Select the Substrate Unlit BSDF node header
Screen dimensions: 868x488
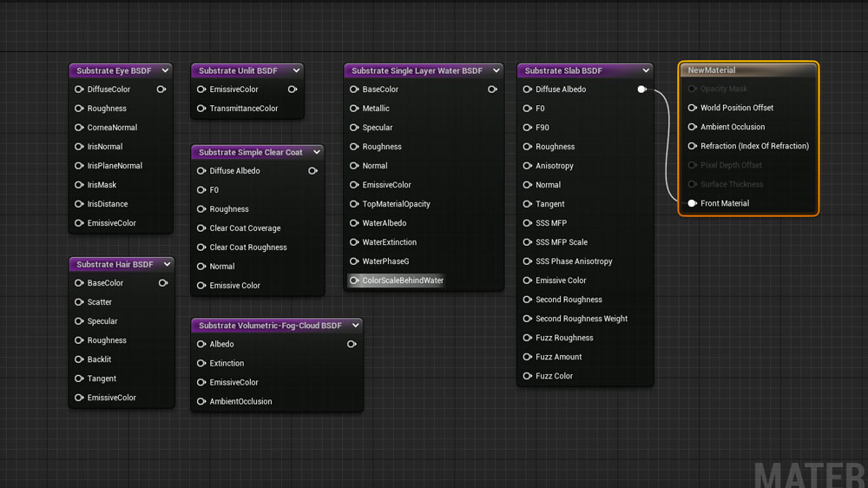click(247, 70)
